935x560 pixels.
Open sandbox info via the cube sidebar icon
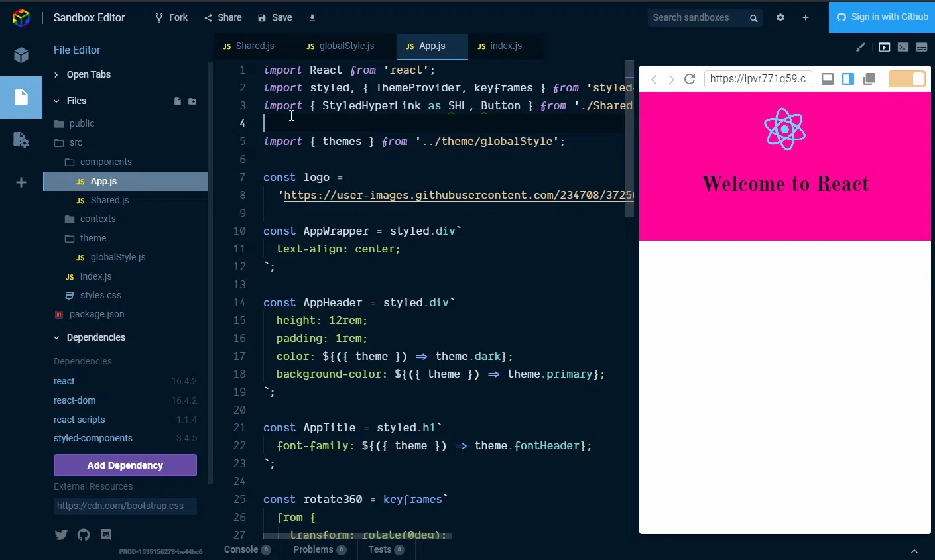(x=21, y=54)
